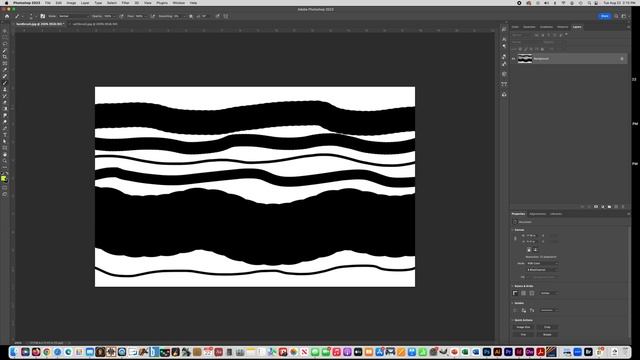The height and width of the screenshot is (360, 640).
Task: Select the Move tool
Action: tap(5, 31)
